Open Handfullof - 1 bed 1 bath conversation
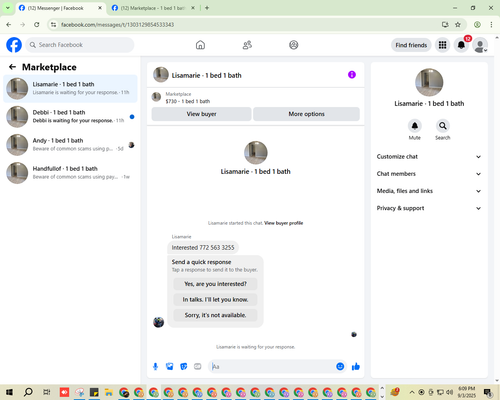 (x=70, y=173)
